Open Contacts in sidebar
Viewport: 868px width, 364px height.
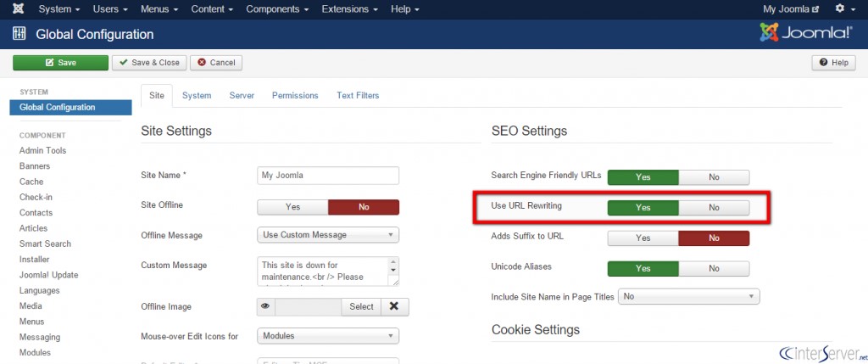point(36,213)
